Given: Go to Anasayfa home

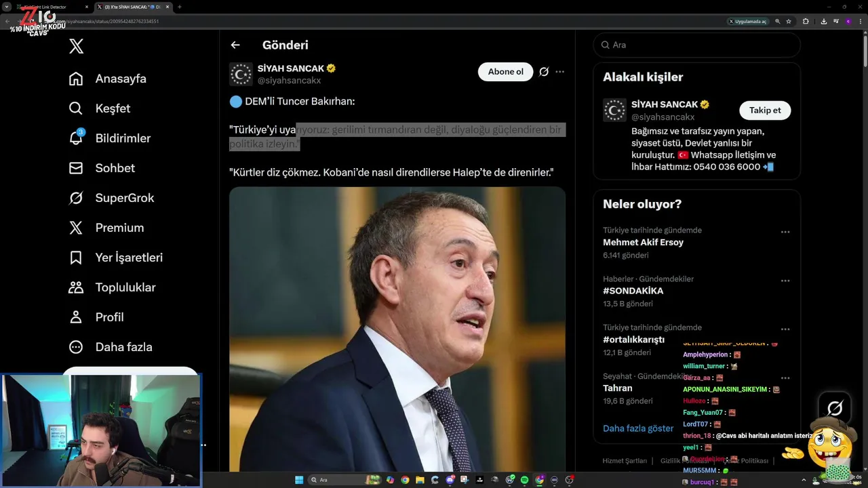Looking at the screenshot, I should 108,79.
